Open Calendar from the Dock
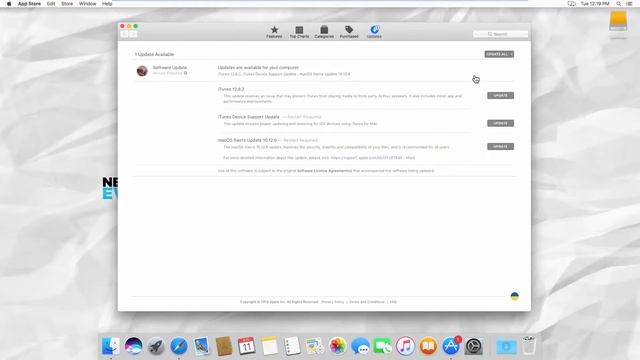 [247, 346]
